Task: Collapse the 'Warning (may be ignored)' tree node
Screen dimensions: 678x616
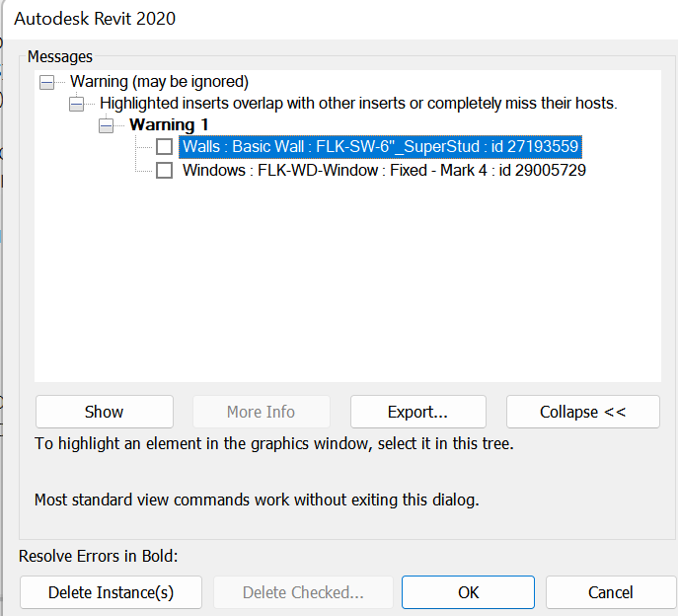Action: [46, 82]
